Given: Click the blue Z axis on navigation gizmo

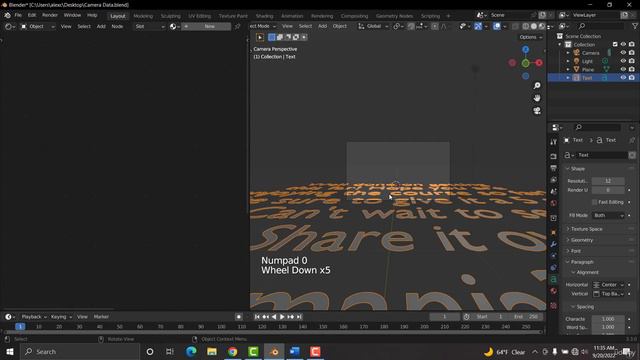Looking at the screenshot, I should point(525,49).
